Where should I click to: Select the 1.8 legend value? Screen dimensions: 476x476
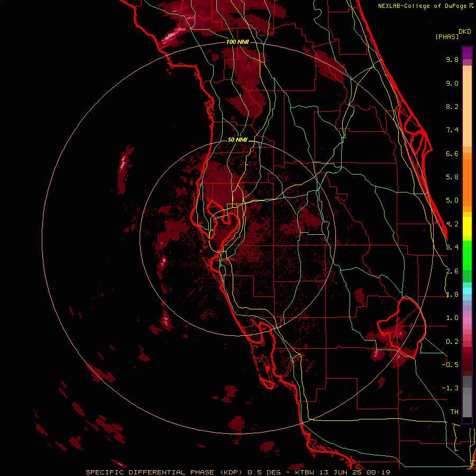[452, 295]
